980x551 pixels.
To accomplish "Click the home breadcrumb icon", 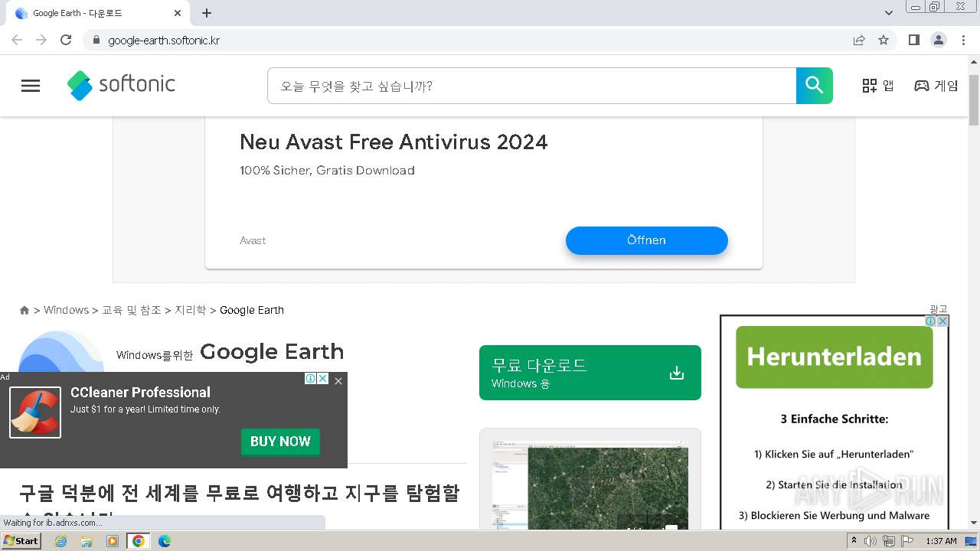I will click(24, 310).
